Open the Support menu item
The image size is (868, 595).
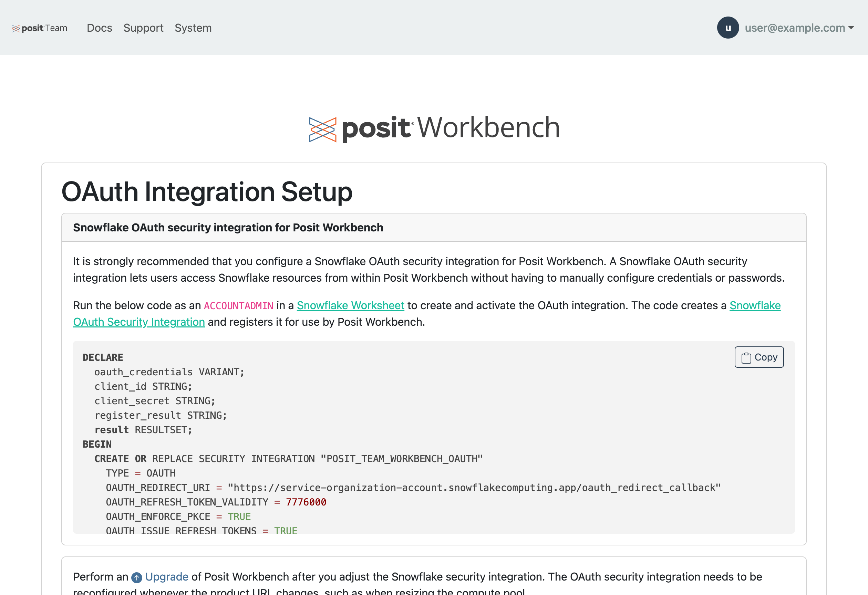tap(143, 28)
